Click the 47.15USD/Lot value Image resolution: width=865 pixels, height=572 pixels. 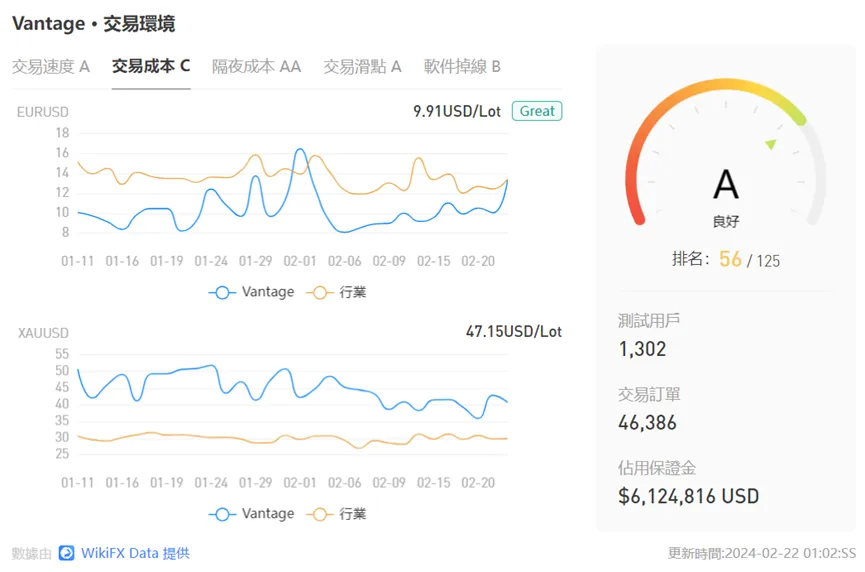click(x=514, y=332)
